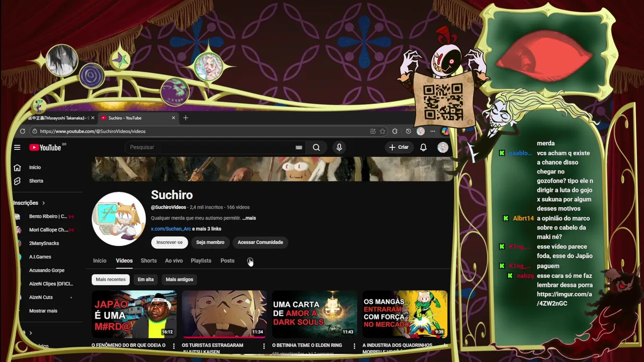The height and width of the screenshot is (362, 644).
Task: Switch to Masayoshi Takanaka browser tab
Action: pos(59,118)
